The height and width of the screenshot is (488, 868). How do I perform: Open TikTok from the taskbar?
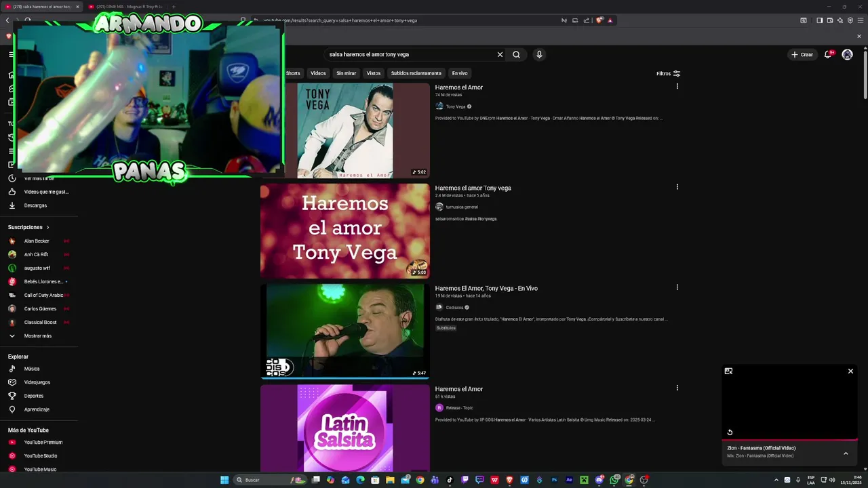pos(450,480)
